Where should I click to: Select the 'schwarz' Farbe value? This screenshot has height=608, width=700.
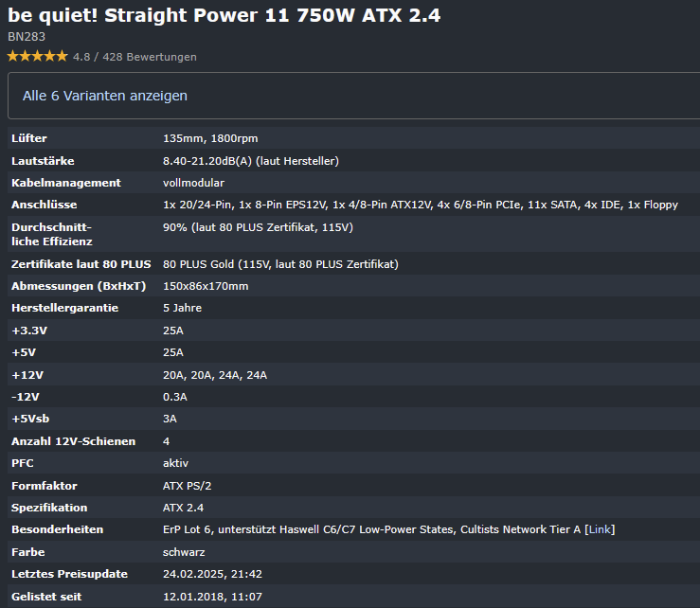point(184,552)
